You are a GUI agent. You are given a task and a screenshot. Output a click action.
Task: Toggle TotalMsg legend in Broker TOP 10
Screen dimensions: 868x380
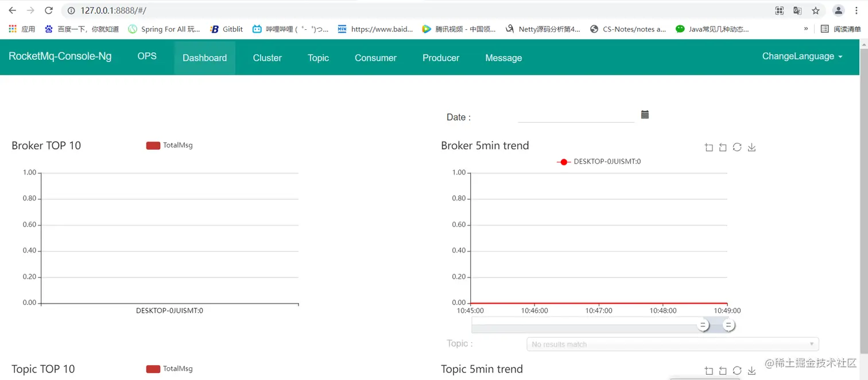pyautogui.click(x=169, y=145)
